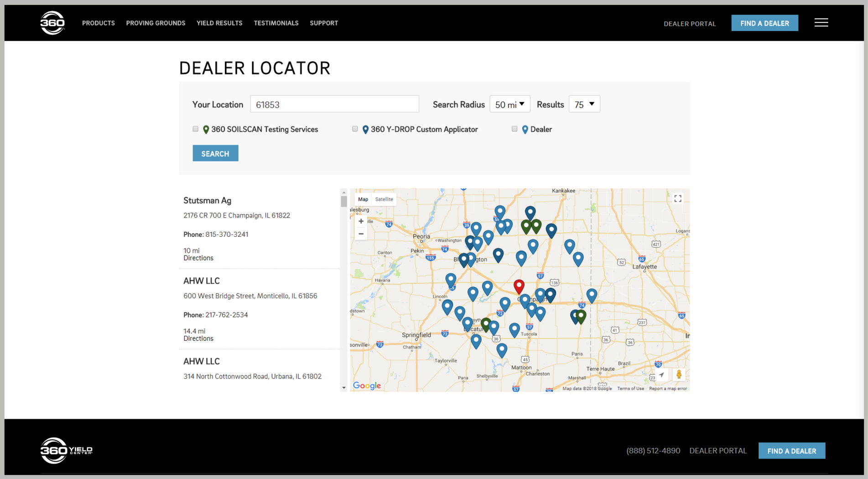Click the Street View pegman icon
868x479 pixels.
click(679, 375)
